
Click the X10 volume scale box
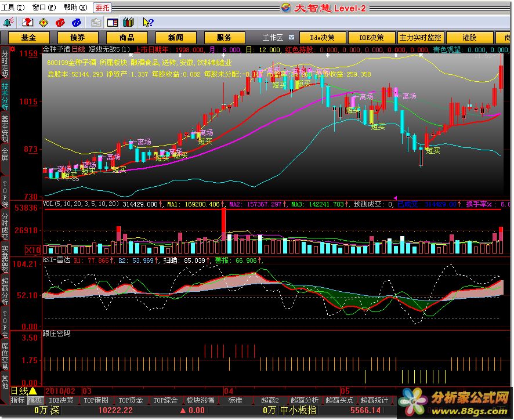pos(33,250)
